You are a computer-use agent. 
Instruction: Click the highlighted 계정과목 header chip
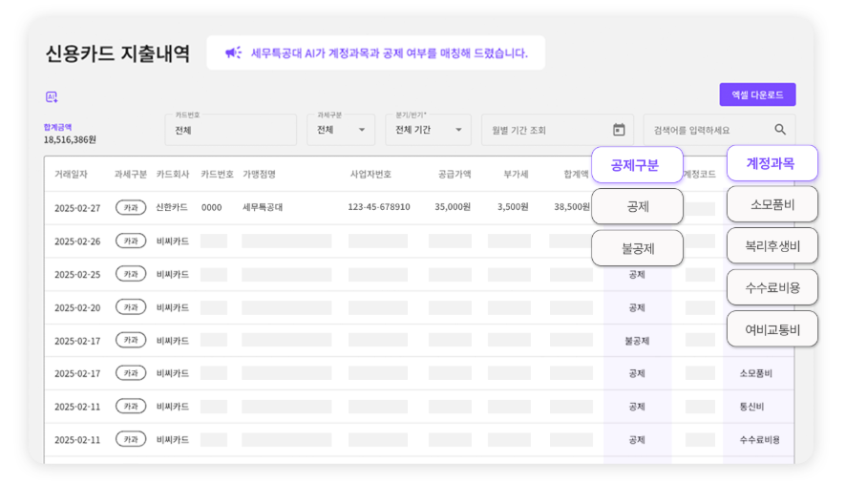(772, 163)
